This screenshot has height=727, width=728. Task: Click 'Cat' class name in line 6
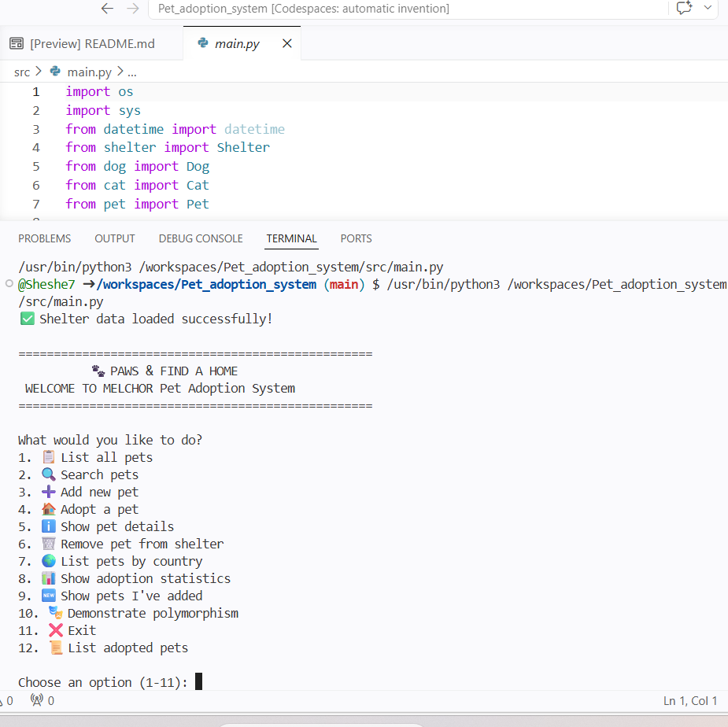coord(198,185)
